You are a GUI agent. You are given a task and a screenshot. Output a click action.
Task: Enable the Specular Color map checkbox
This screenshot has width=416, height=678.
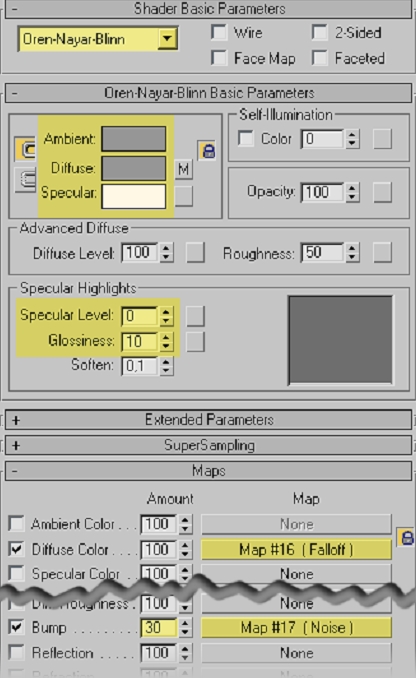[x=16, y=574]
